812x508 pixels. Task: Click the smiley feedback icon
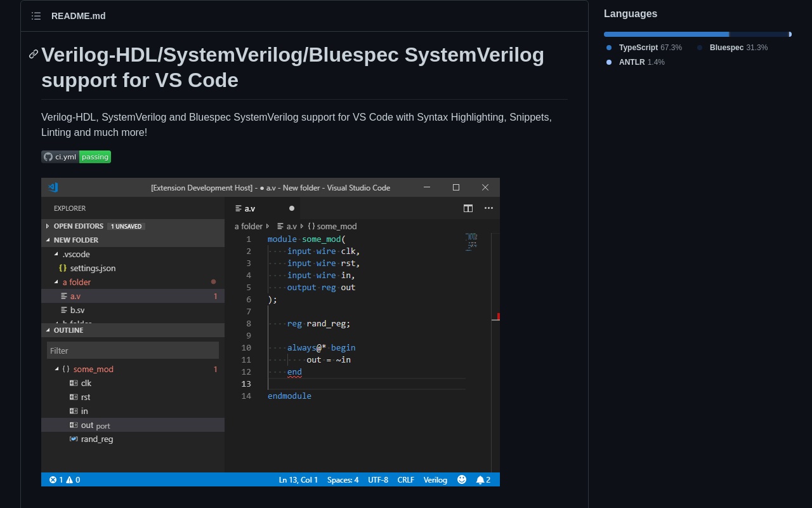pos(462,479)
